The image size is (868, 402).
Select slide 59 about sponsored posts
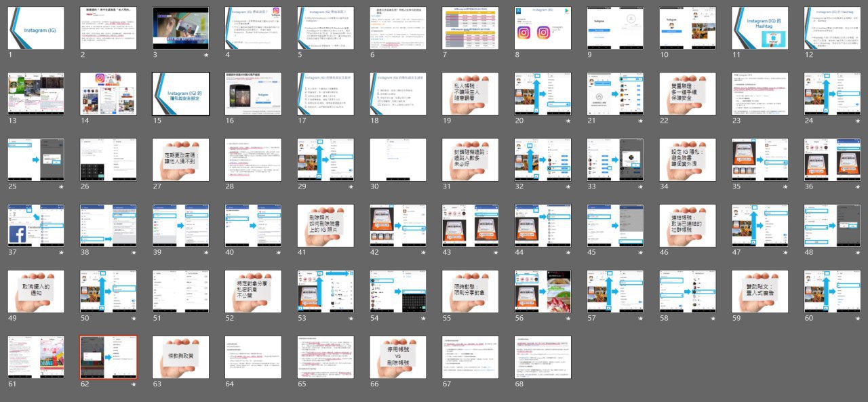click(759, 292)
